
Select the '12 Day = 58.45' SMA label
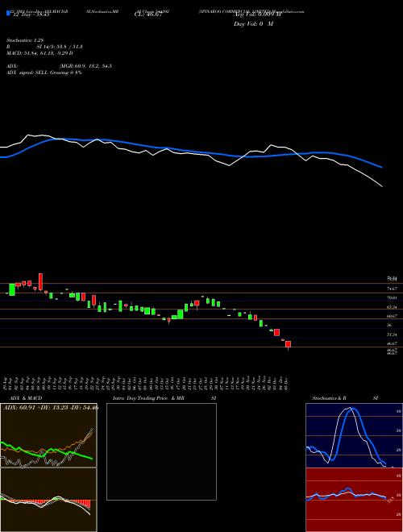[31, 15]
